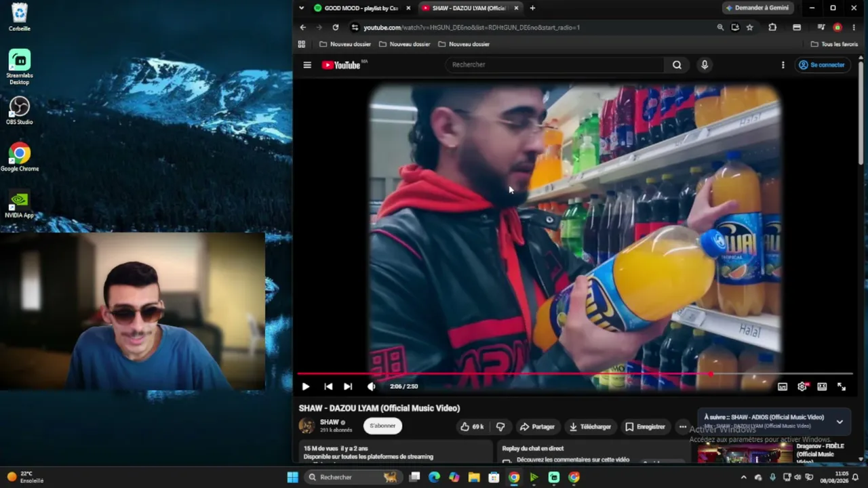Select the Streamlabs Desktop shortcut
The image size is (868, 488).
(20, 67)
